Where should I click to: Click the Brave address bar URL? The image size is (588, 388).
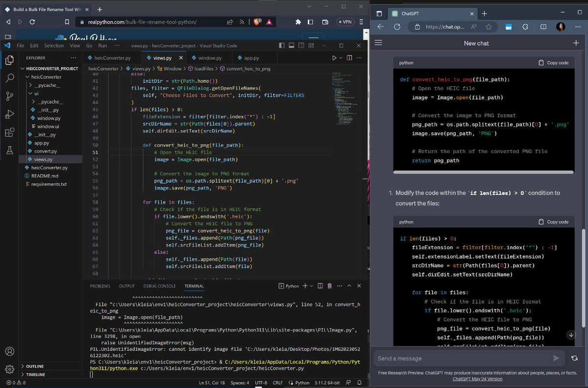tap(142, 22)
